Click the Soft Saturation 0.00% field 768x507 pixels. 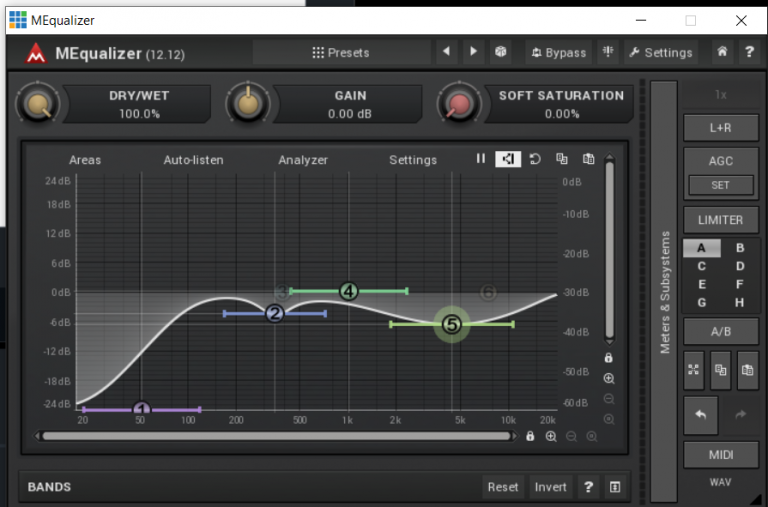click(562, 114)
